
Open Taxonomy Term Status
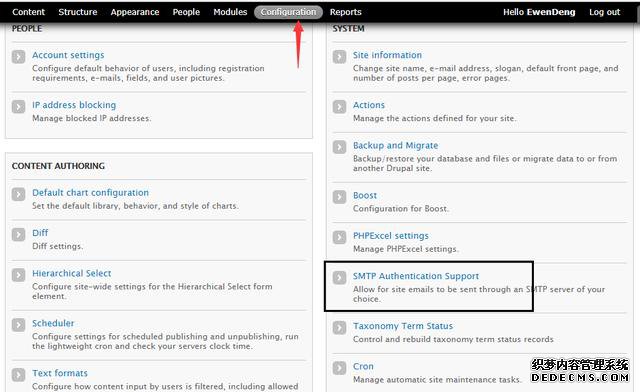403,326
